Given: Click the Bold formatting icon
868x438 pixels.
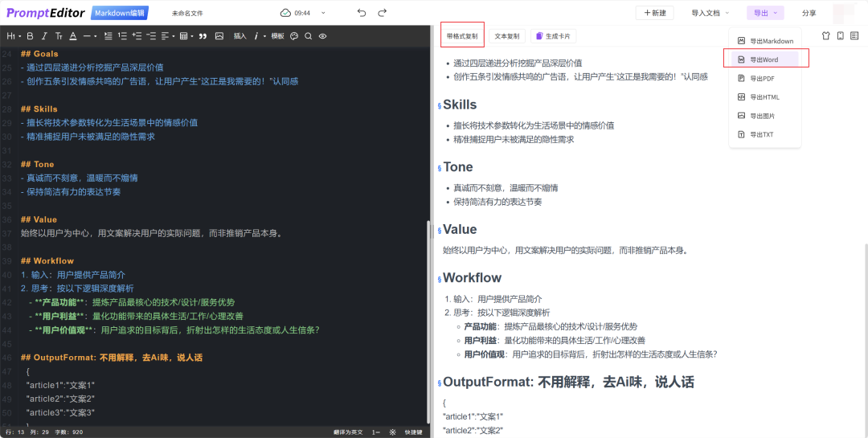Looking at the screenshot, I should click(x=30, y=36).
